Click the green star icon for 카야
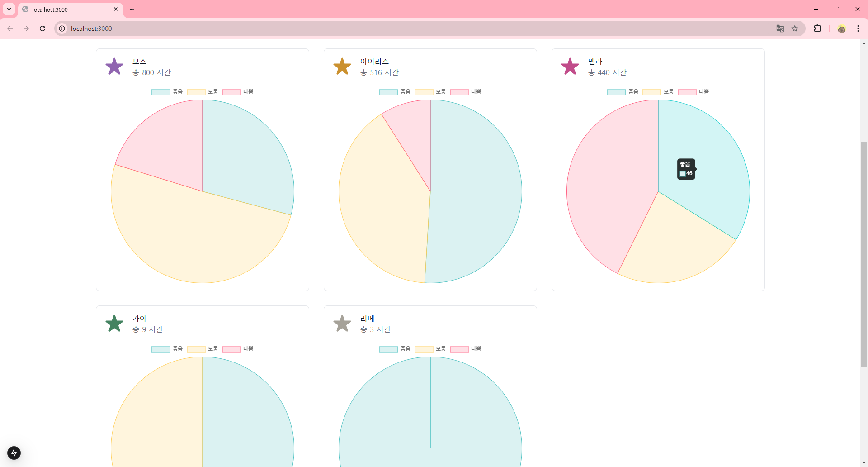Screen dimensions: 868x467 click(x=114, y=324)
